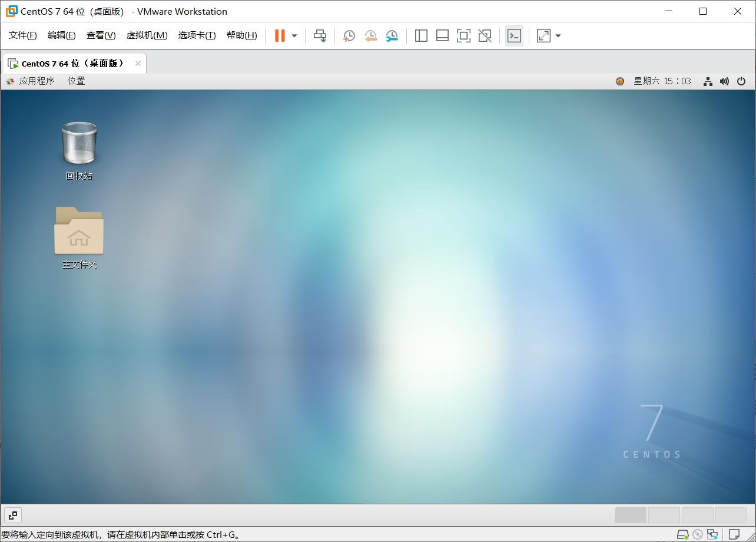The image size is (756, 542).
Task: Switch to the second workspace in the switcher
Action: 664,515
